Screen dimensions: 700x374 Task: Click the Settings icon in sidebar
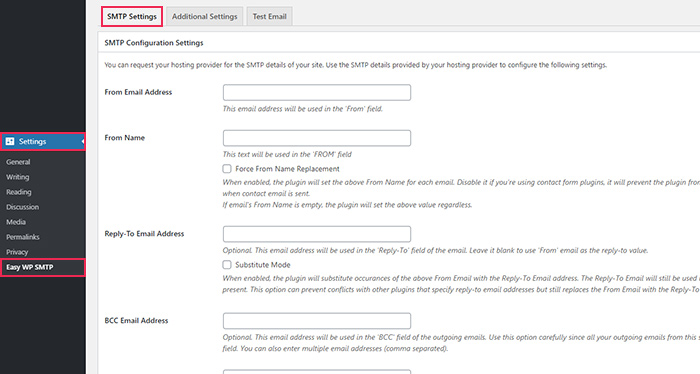point(10,141)
